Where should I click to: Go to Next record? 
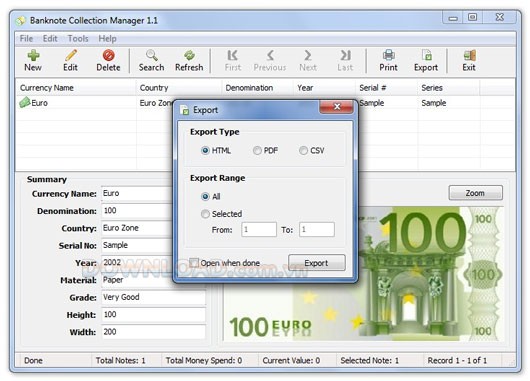click(308, 60)
